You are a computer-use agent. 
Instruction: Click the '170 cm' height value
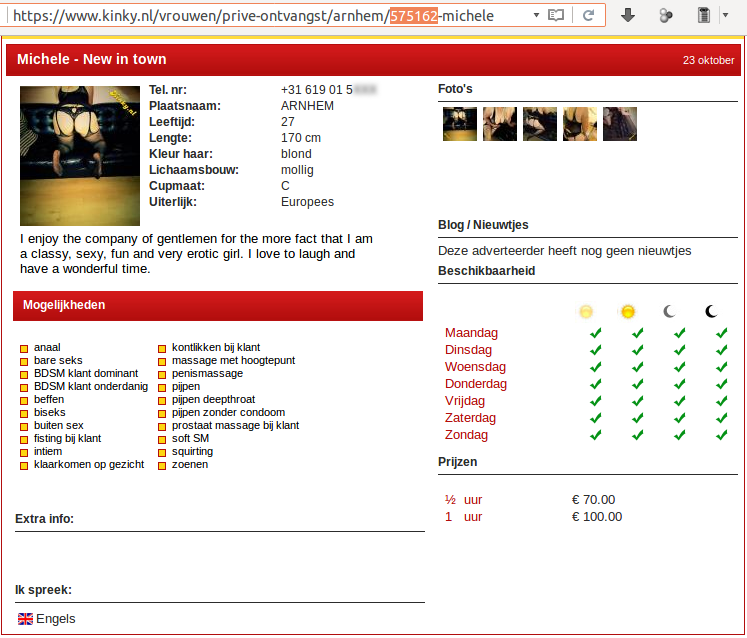pos(301,138)
